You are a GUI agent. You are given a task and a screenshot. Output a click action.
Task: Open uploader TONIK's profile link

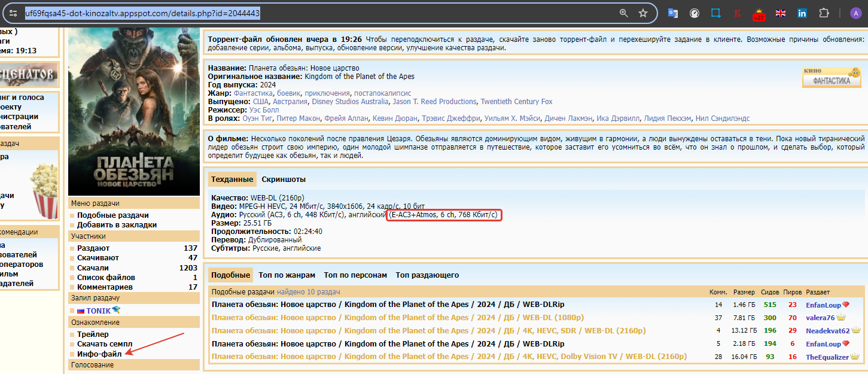98,311
